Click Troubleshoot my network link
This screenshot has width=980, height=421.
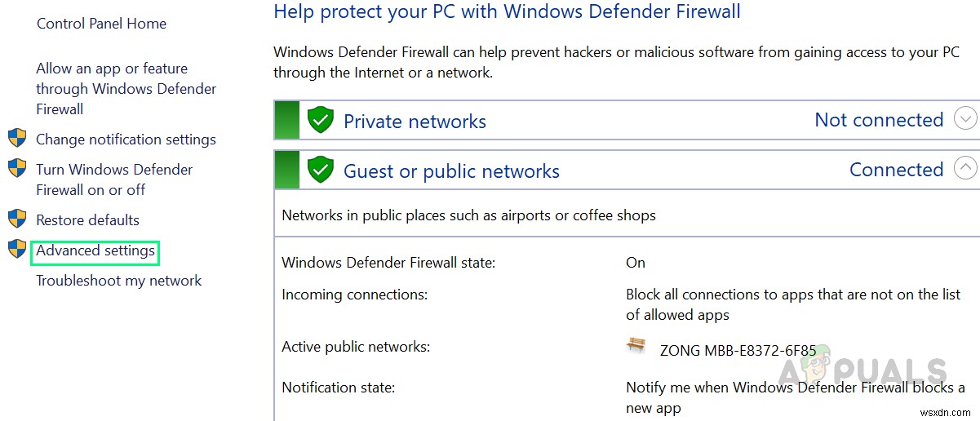(x=118, y=281)
